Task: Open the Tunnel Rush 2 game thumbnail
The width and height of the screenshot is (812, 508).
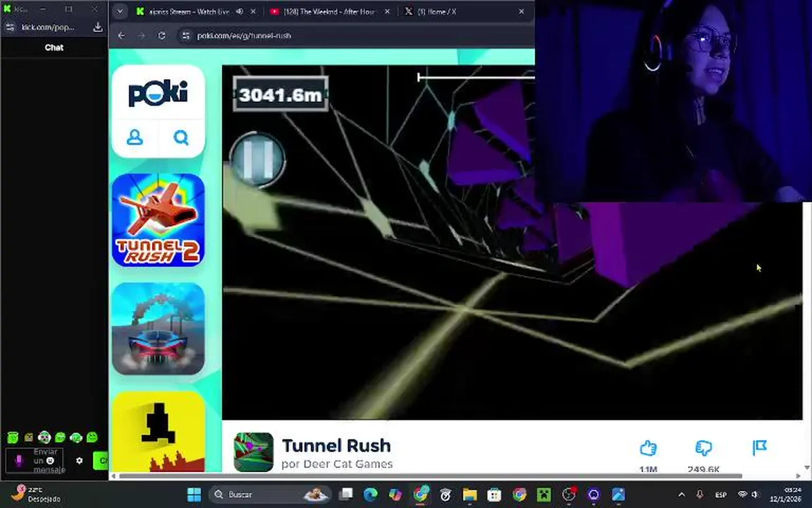Action: click(x=158, y=220)
